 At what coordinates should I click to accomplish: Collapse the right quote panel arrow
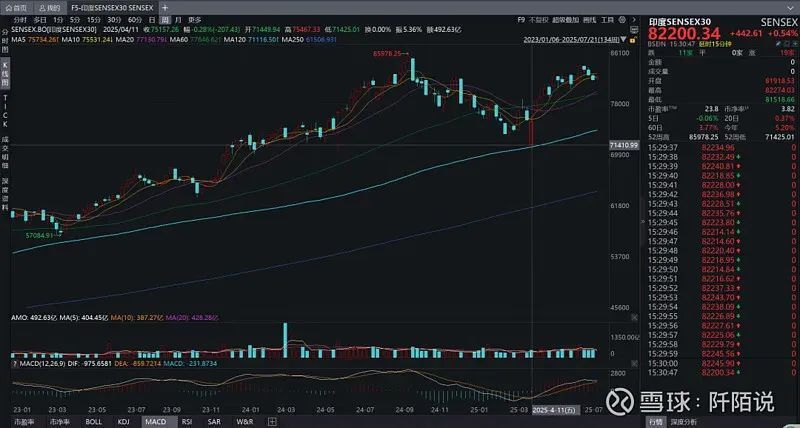point(642,220)
